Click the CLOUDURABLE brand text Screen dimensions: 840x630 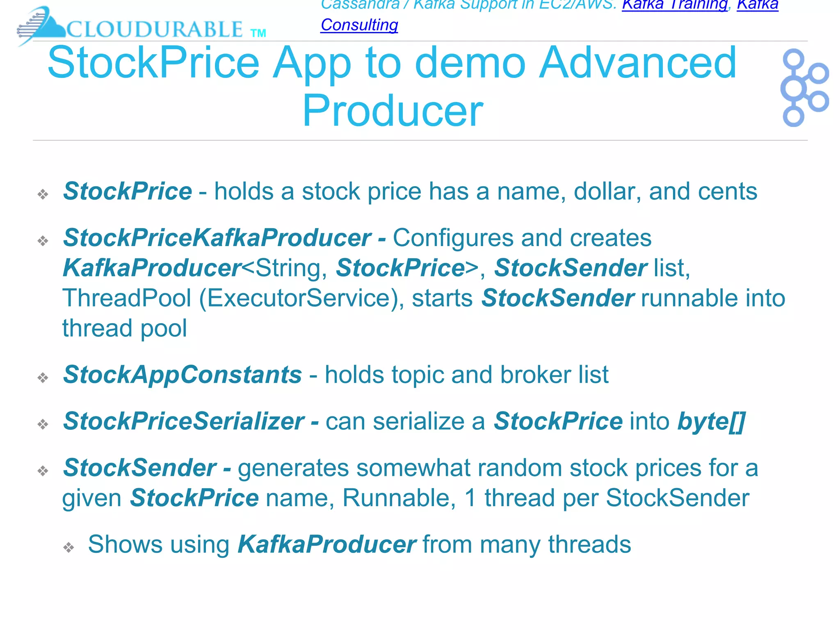pos(155,30)
